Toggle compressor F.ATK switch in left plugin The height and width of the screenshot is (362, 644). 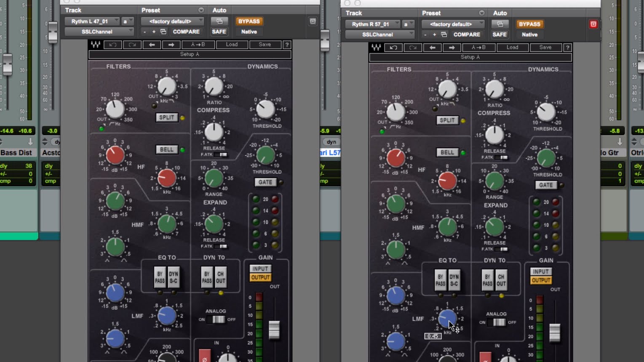point(220,155)
